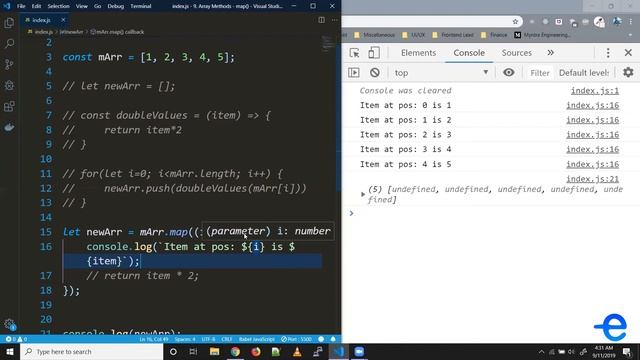Open index.js:1 source link in console
This screenshot has width=640, height=360.
pos(594,91)
